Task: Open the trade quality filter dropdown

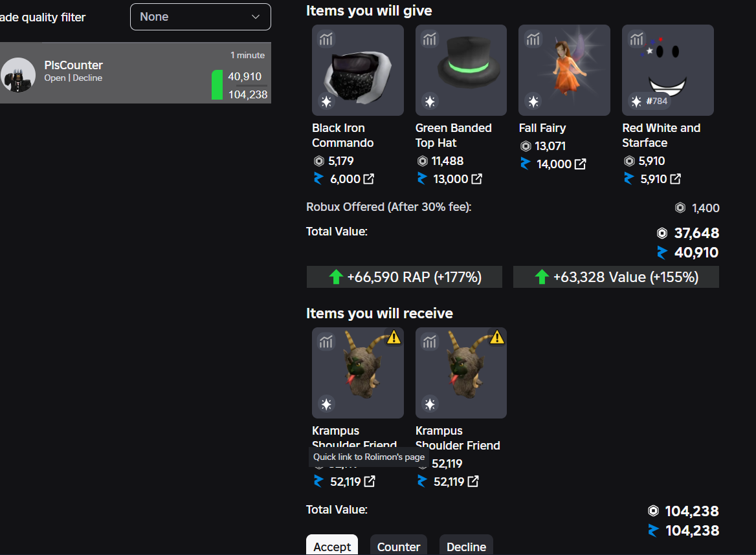Action: point(201,17)
